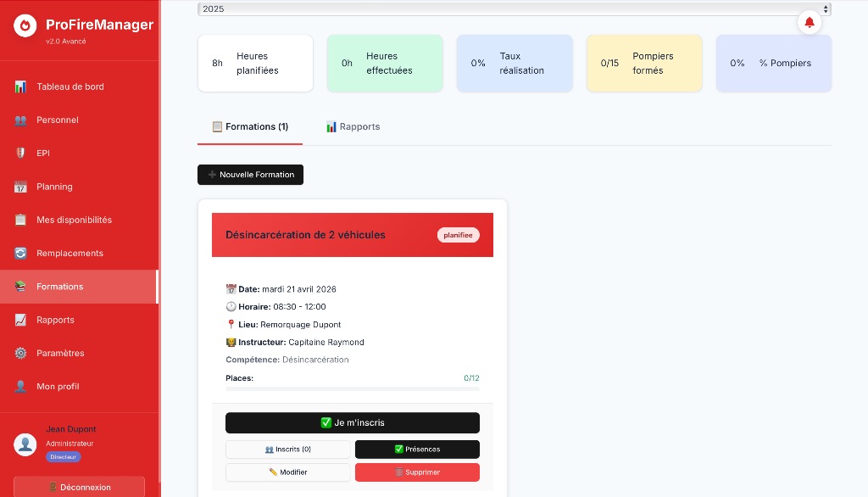Click the EPI shield icon in sidebar
This screenshot has width=868, height=497.
tap(20, 154)
